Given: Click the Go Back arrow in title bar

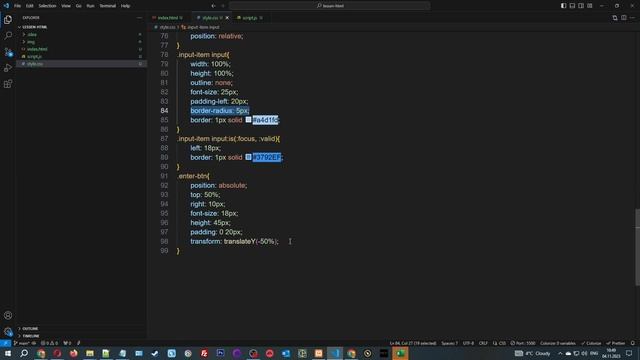Looking at the screenshot, I should (213, 6).
